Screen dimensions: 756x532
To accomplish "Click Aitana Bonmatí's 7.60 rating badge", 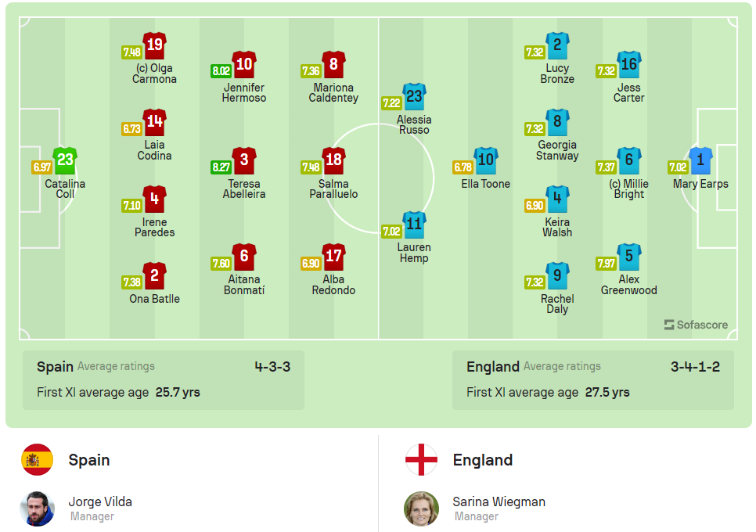I will tap(221, 264).
